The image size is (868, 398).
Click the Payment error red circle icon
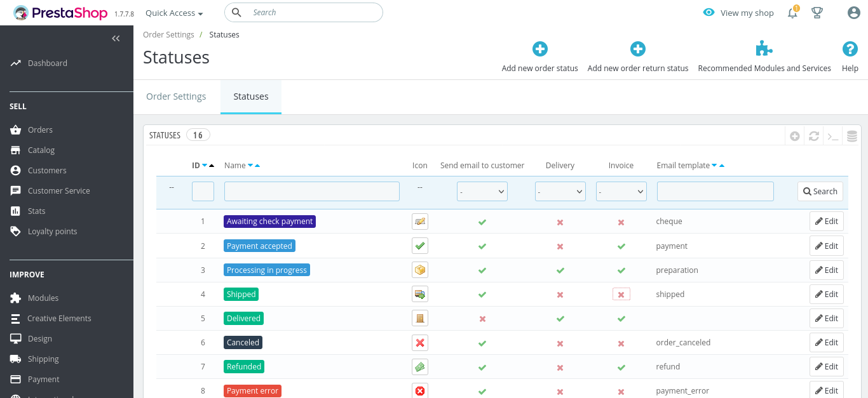click(x=420, y=391)
